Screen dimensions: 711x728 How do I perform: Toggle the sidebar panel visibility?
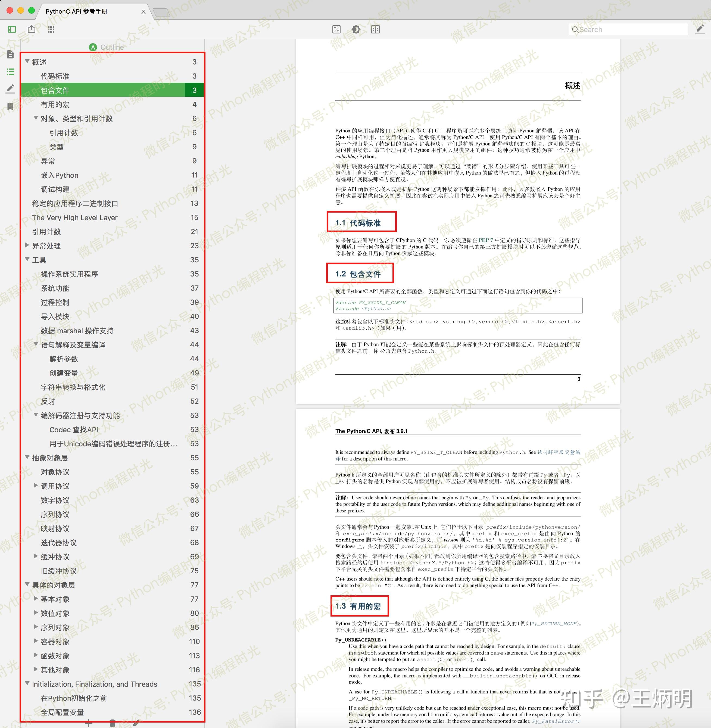(x=12, y=29)
